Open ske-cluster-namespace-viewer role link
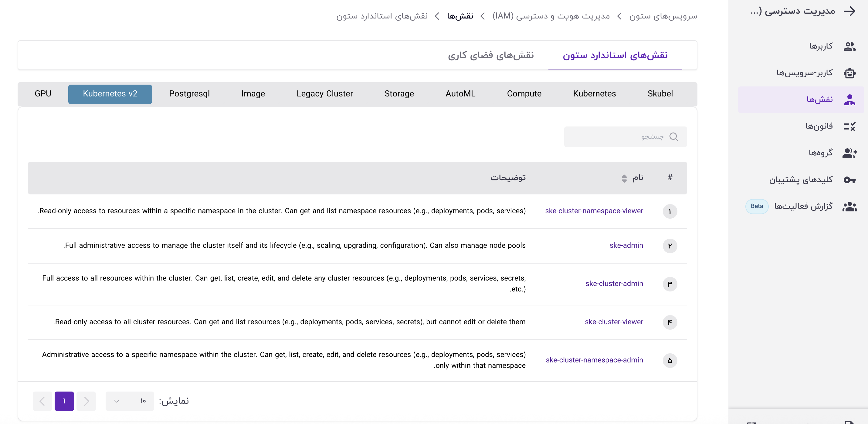Viewport: 868px width, 424px height. tap(594, 211)
